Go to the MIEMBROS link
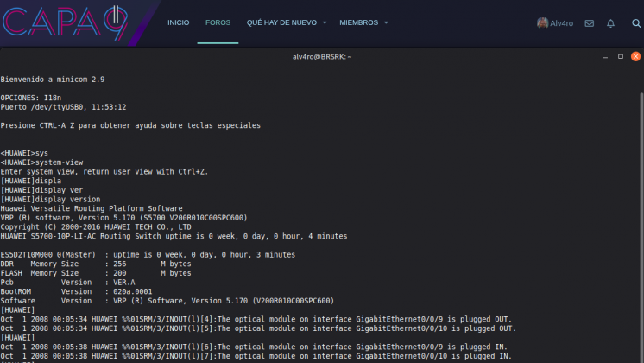 tap(358, 22)
